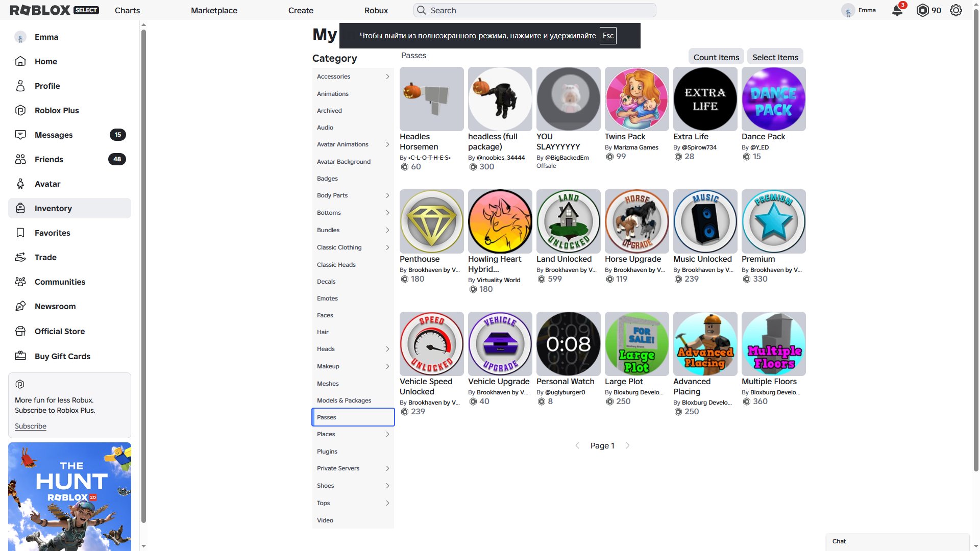Expand the Accessories category
980x551 pixels.
pos(353,77)
